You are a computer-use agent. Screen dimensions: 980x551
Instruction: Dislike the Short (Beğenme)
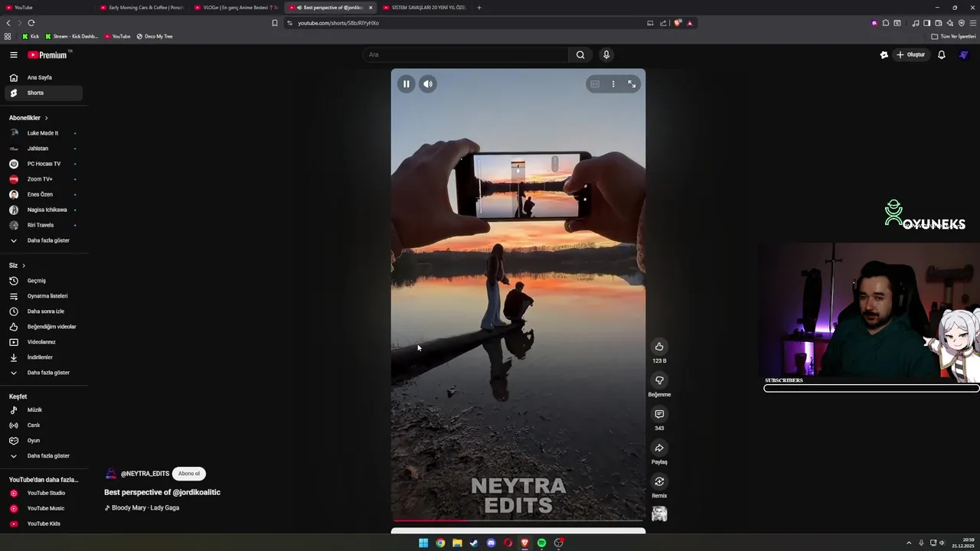coord(659,380)
